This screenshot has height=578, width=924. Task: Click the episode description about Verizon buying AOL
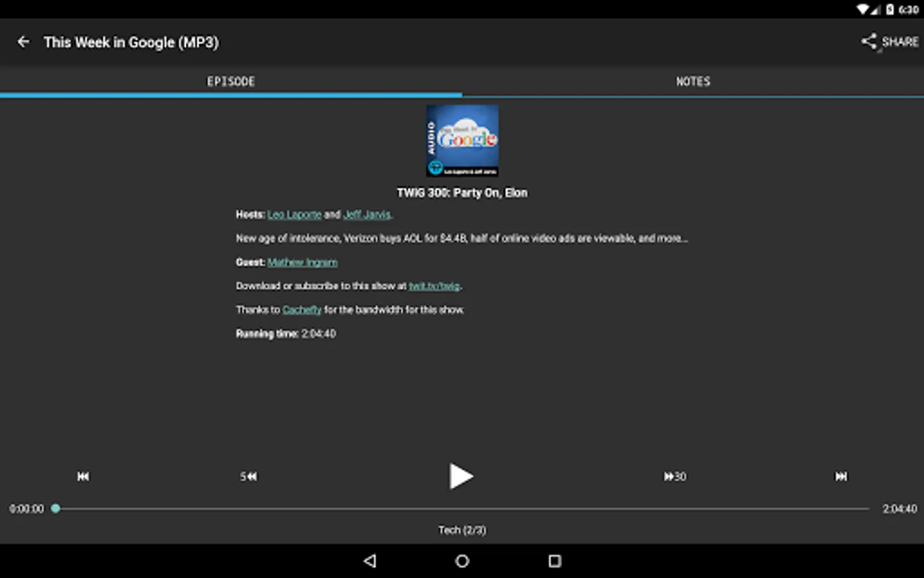tap(462, 238)
